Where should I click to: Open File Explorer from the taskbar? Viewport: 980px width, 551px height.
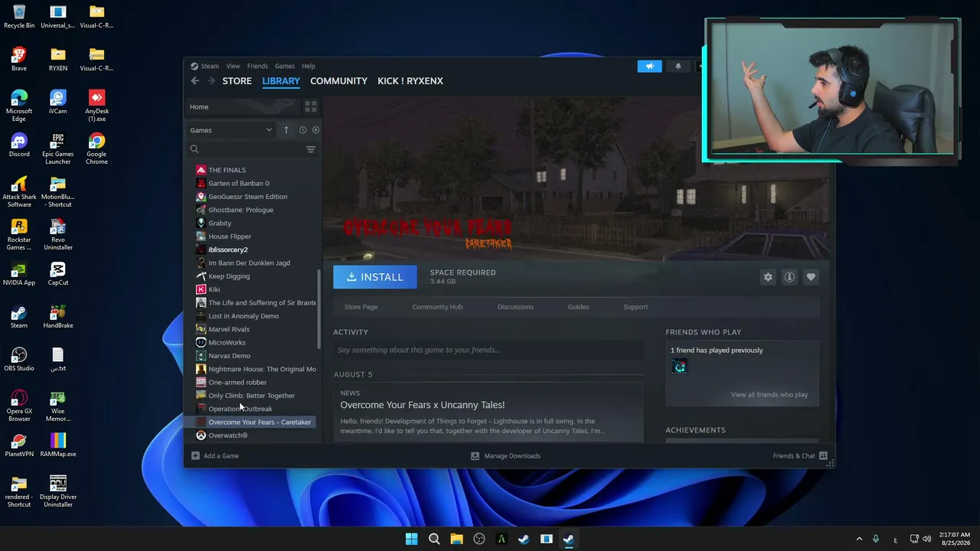point(456,539)
